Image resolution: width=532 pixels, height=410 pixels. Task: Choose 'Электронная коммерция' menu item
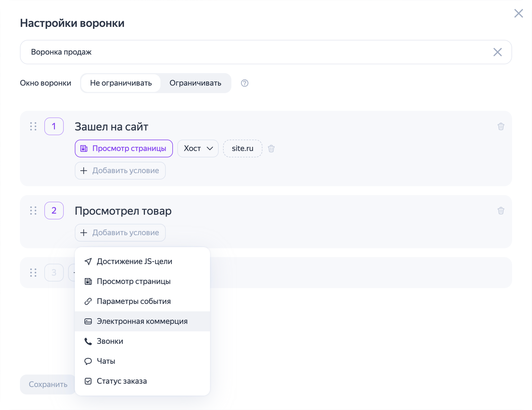[142, 321]
